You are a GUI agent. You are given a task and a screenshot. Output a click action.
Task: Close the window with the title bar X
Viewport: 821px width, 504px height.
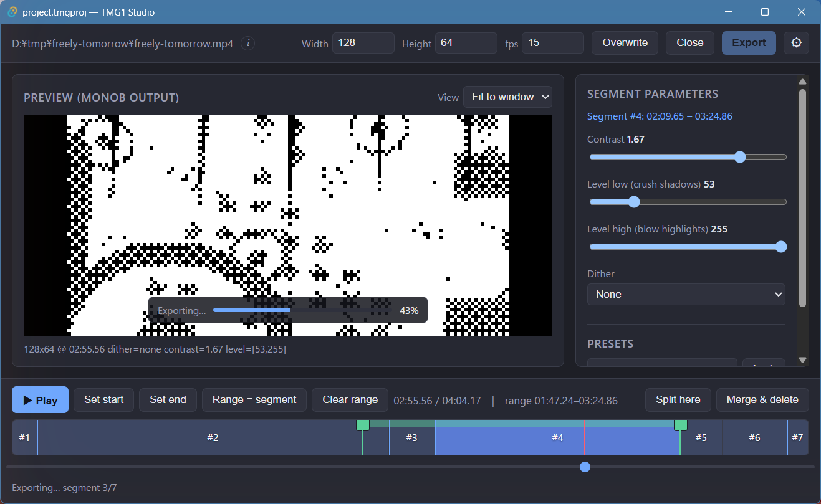[x=802, y=12]
